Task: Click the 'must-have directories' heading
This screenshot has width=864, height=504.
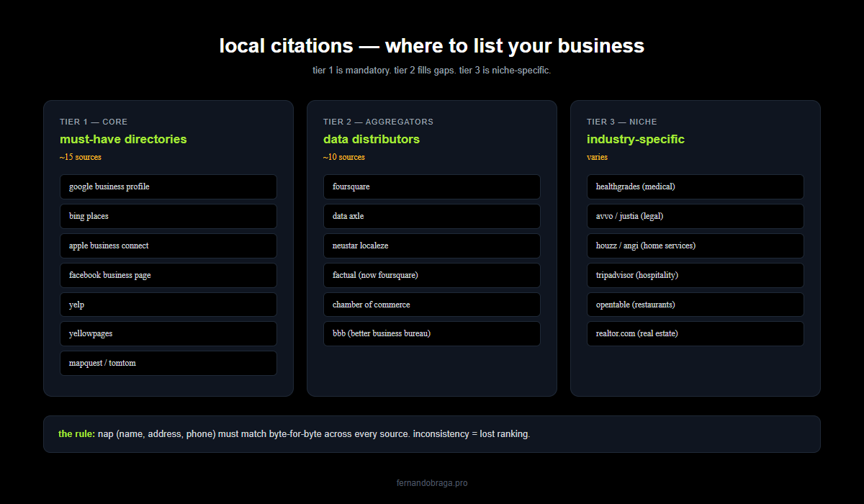Action: (x=123, y=139)
